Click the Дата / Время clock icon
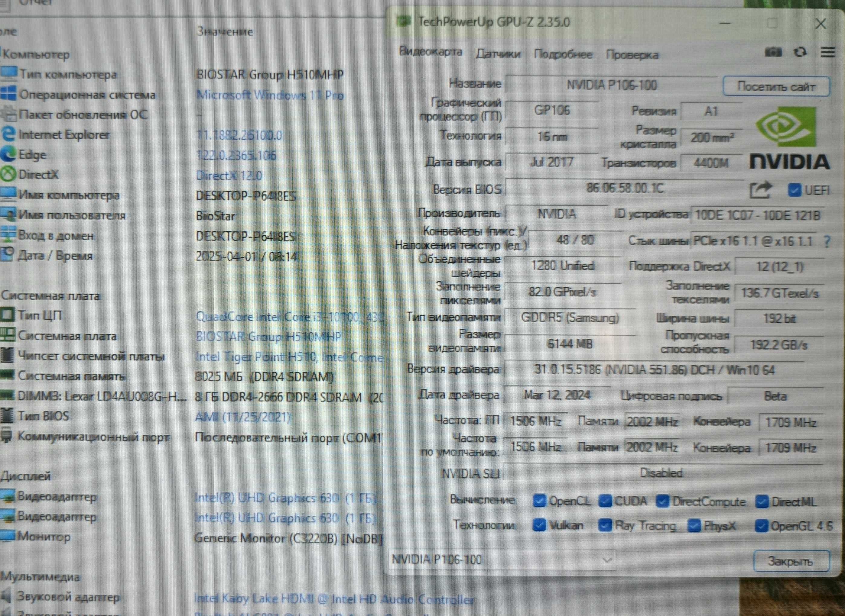The width and height of the screenshot is (845, 616). click(x=8, y=254)
